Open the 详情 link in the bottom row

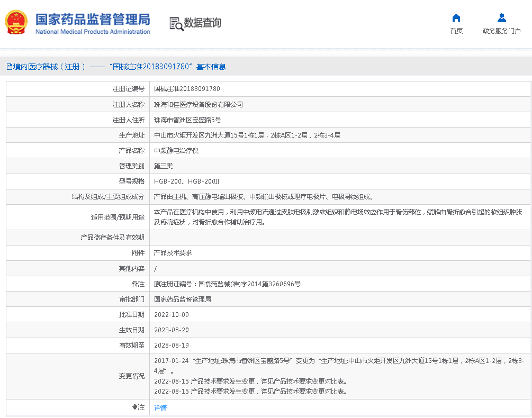[x=160, y=408]
